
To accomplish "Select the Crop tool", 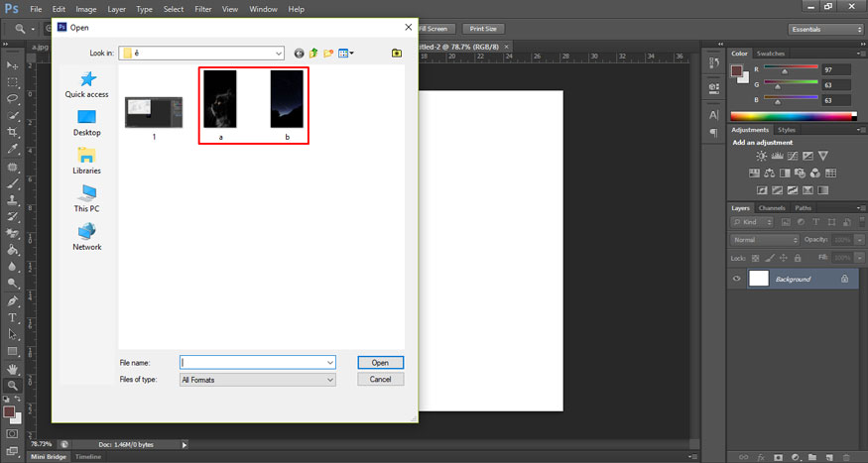I will [12, 132].
